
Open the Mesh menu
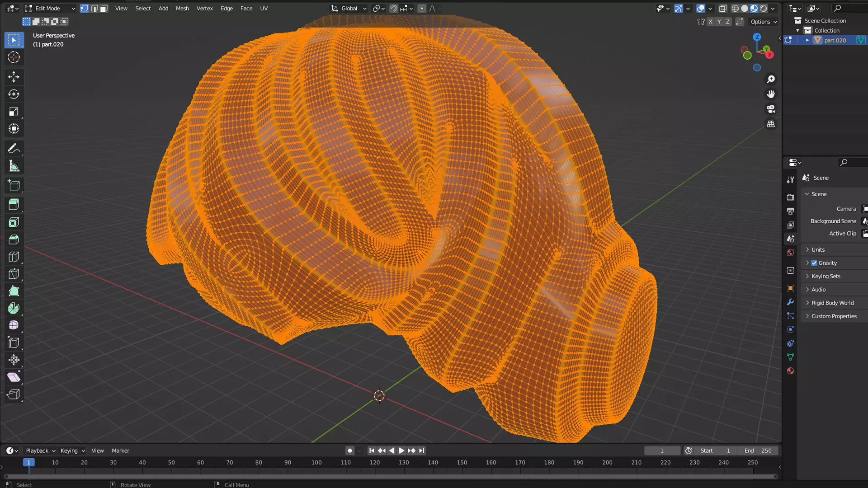(182, 9)
